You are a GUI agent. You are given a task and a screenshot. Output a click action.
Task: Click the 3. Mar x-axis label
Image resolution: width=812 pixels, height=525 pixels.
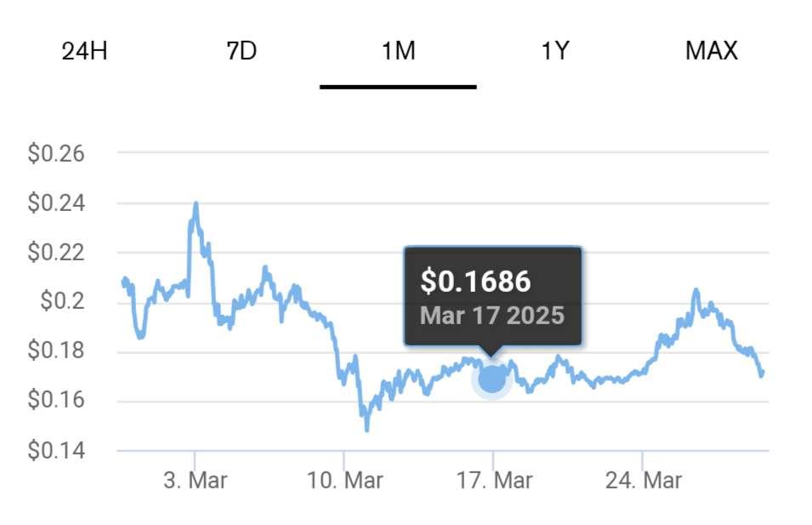(x=196, y=481)
